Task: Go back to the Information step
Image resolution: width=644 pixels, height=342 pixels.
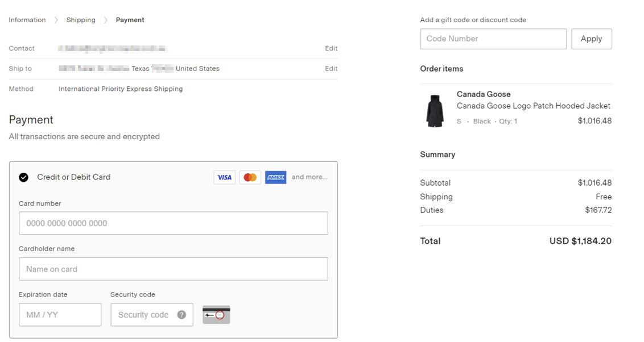Action: 27,20
